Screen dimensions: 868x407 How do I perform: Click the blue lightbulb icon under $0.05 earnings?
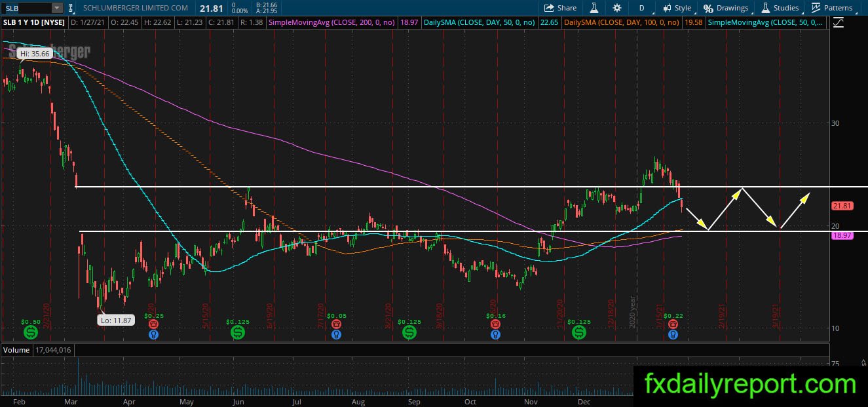coord(336,334)
